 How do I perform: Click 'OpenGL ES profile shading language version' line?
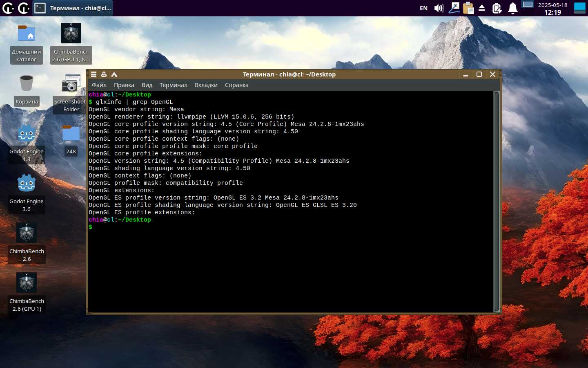(x=223, y=205)
